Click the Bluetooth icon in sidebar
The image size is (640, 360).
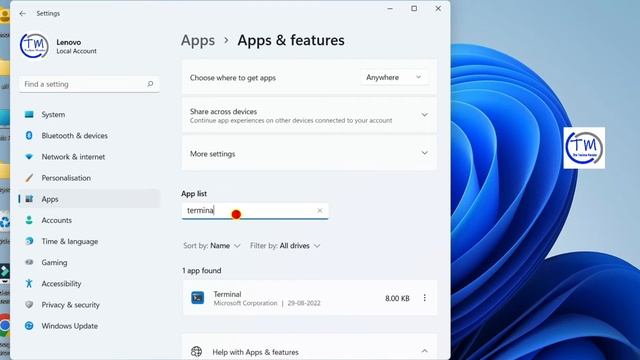click(29, 136)
